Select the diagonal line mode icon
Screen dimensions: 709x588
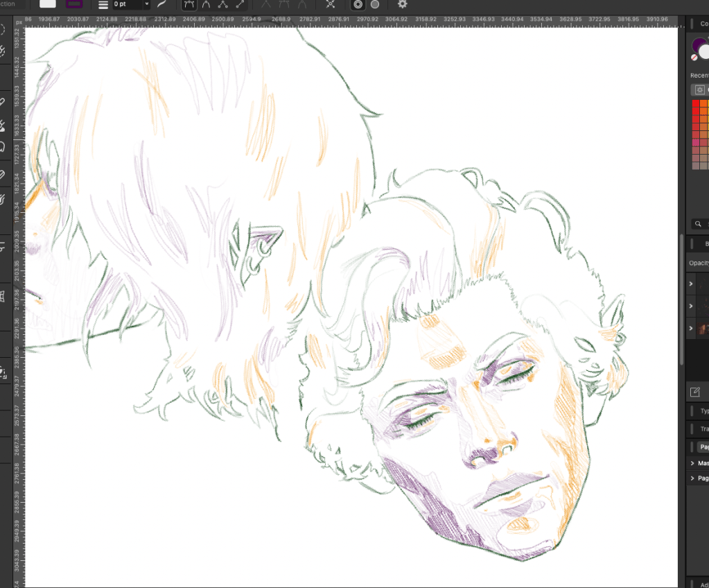point(240,4)
